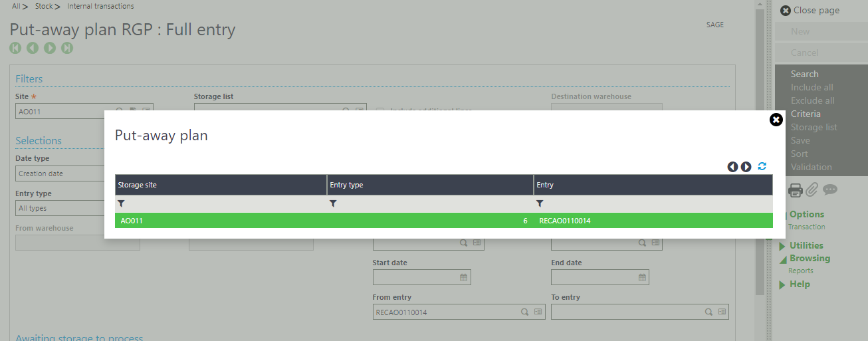
Task: Select Storage list in action panel
Action: coord(814,127)
